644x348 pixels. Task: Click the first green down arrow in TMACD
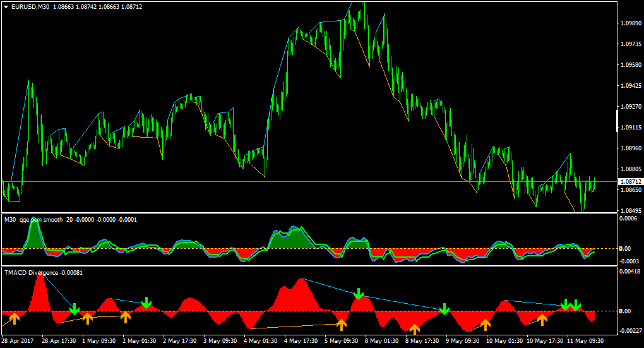click(x=75, y=309)
